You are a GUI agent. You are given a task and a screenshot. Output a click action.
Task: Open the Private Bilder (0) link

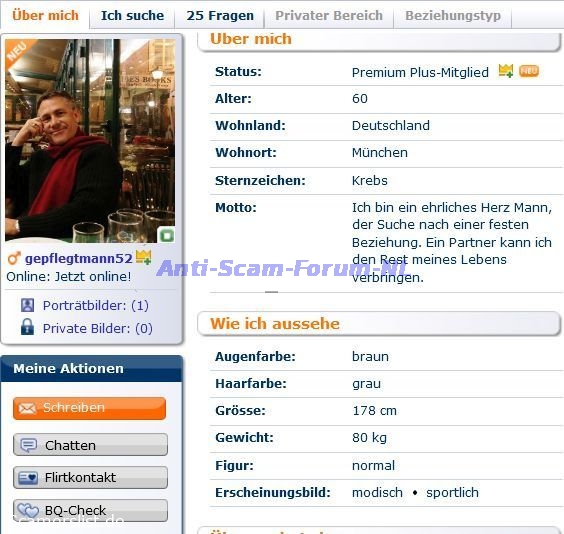[97, 328]
